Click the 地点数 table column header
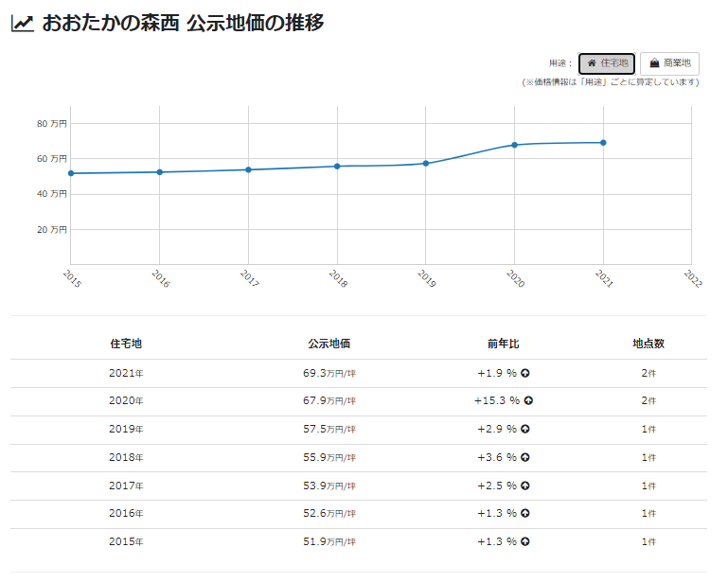The image size is (728, 583). click(x=648, y=344)
